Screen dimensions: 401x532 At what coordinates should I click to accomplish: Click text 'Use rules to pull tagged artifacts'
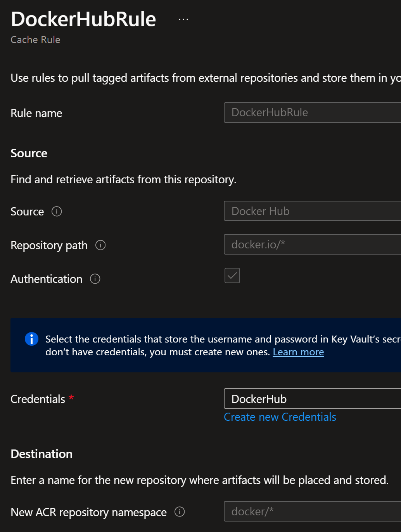pyautogui.click(x=90, y=78)
